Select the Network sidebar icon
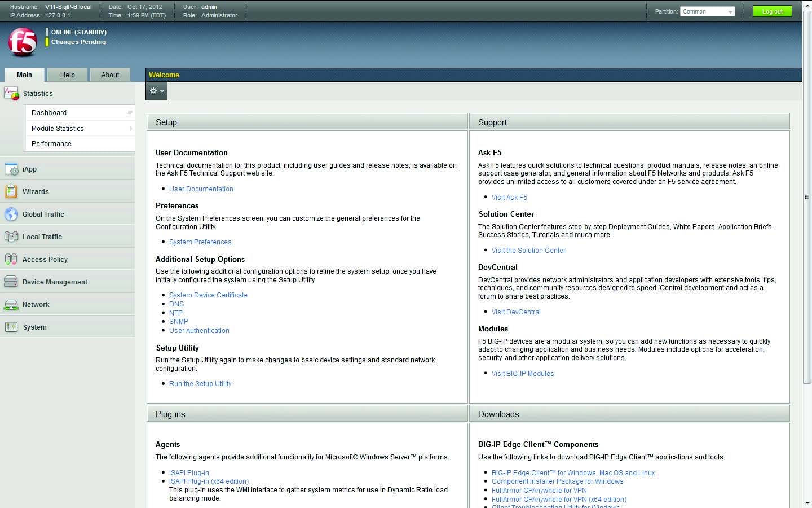 pos(11,305)
